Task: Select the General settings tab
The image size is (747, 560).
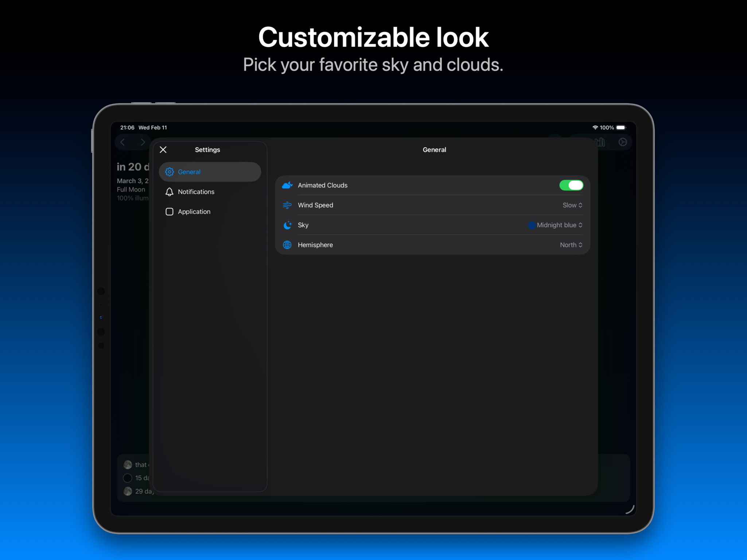Action: 210,172
